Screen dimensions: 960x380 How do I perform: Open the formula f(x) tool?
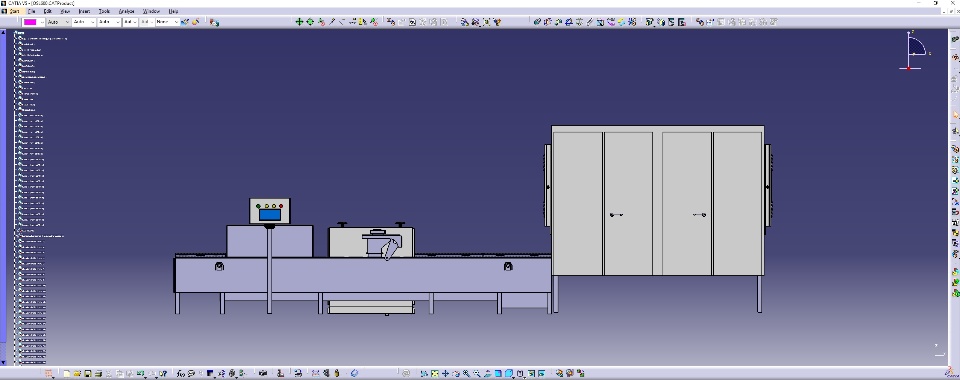click(x=181, y=373)
